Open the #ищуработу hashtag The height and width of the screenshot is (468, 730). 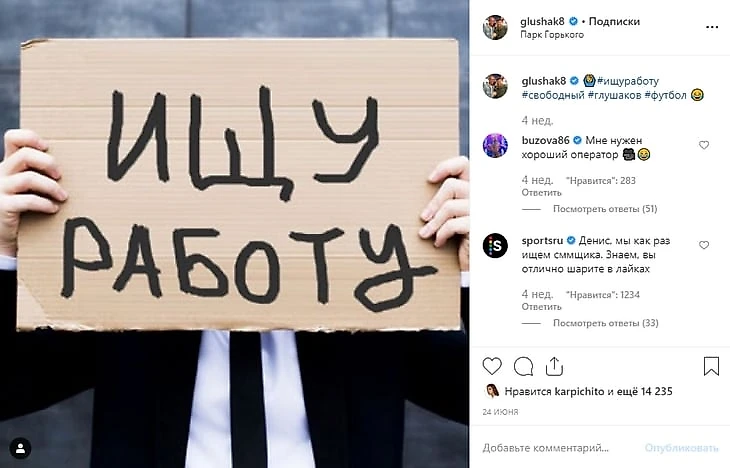628,81
